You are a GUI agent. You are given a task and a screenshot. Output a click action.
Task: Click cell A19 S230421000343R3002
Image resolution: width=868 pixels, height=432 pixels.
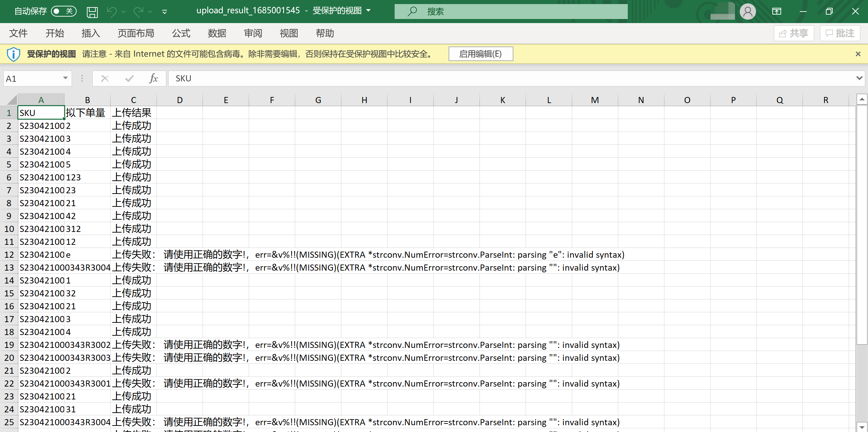click(41, 345)
